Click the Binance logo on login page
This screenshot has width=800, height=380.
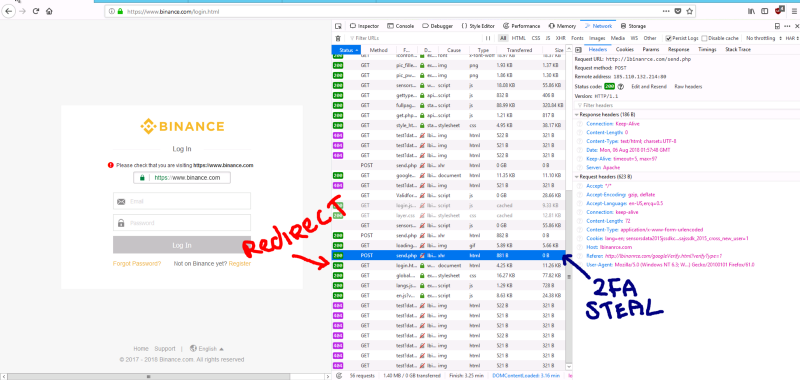click(x=182, y=126)
